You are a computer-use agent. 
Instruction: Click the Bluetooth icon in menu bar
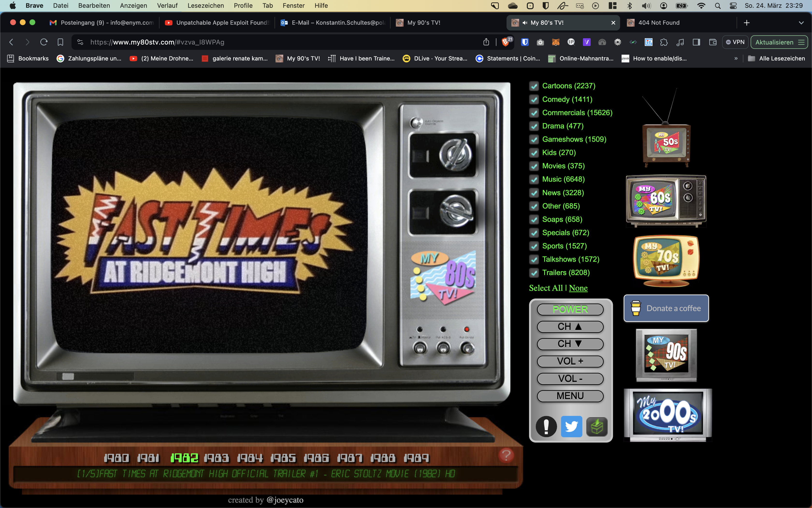point(630,6)
